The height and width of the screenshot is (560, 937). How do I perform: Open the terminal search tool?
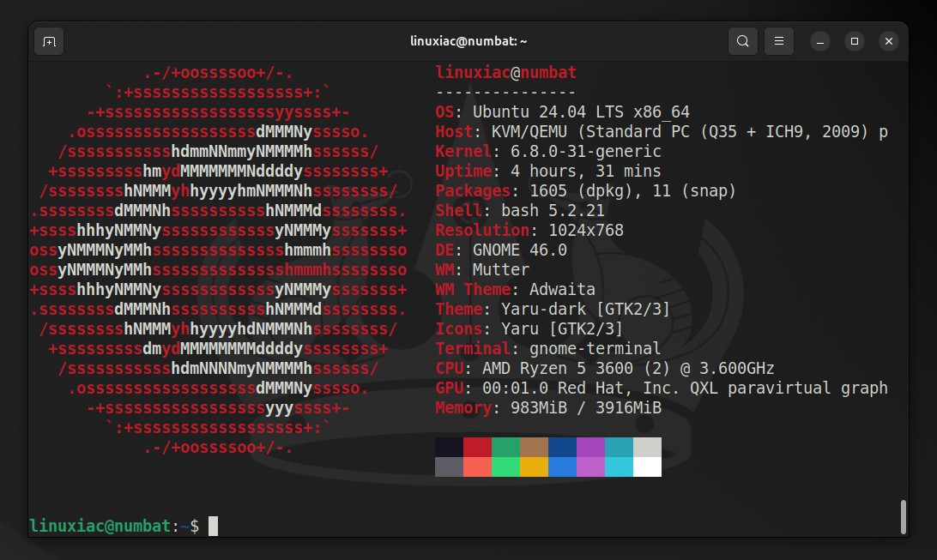point(743,41)
